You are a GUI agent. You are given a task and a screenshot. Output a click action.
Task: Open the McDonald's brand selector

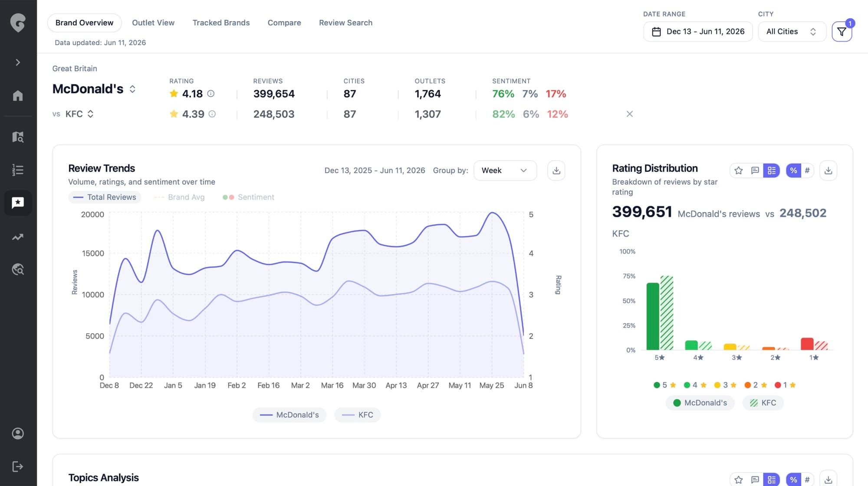[x=94, y=89]
